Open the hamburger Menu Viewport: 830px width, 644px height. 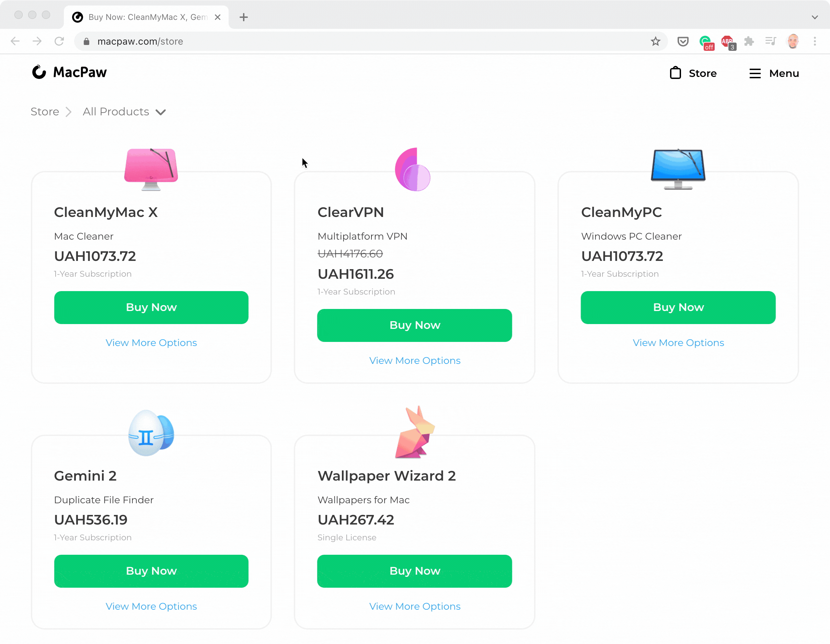coord(774,73)
